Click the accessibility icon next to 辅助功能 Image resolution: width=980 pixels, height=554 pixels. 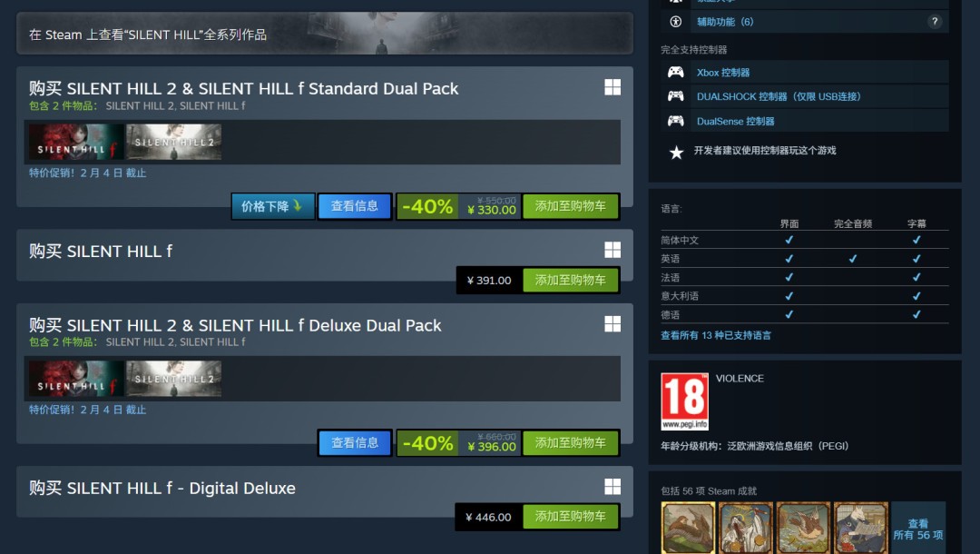point(676,22)
